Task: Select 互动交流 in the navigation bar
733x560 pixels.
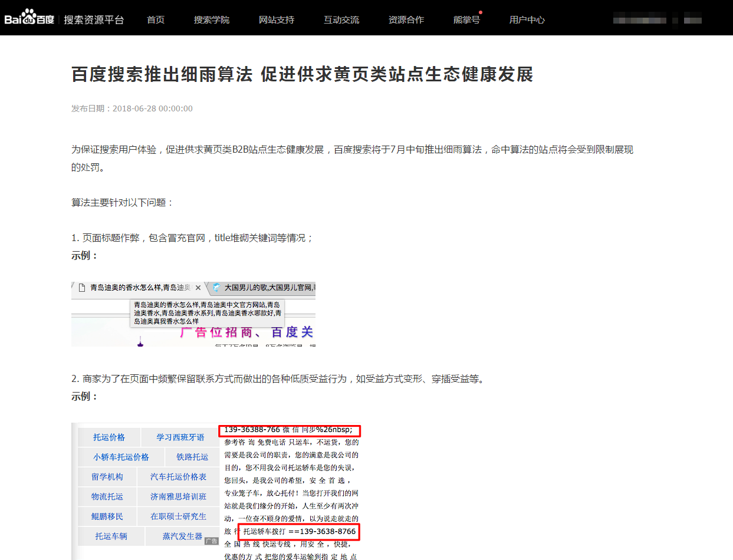Action: point(341,19)
